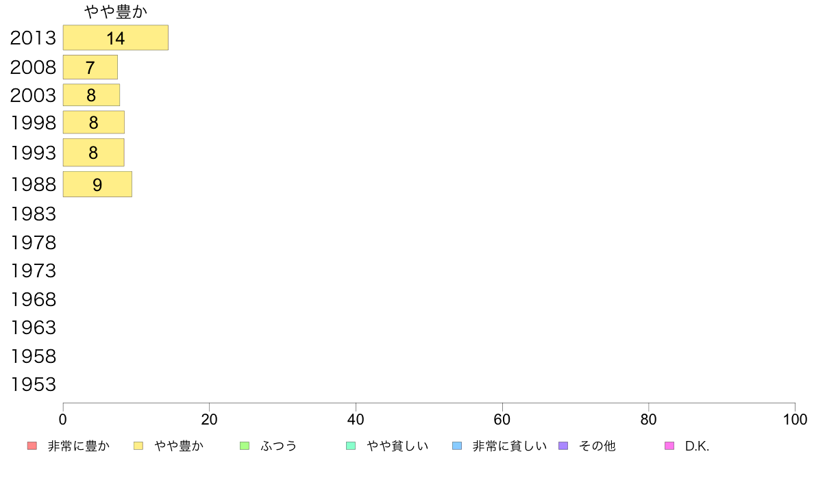Click the red 非常に豊か legend swatch

tap(32, 446)
